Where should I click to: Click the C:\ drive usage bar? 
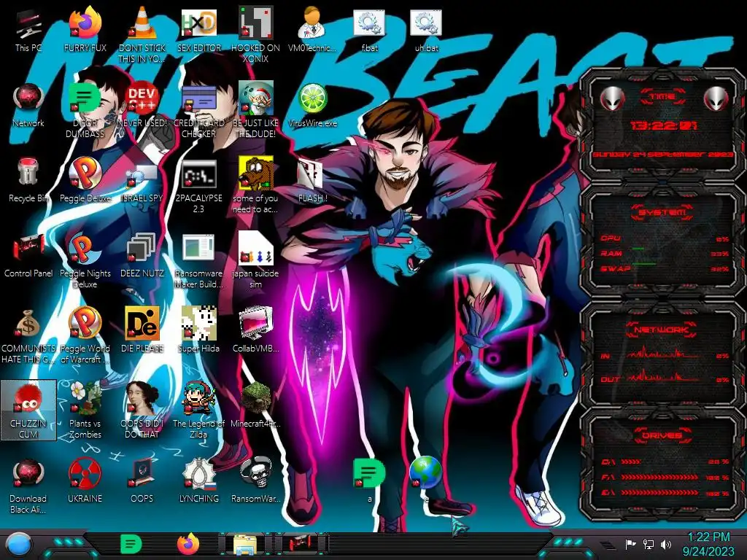(665, 462)
